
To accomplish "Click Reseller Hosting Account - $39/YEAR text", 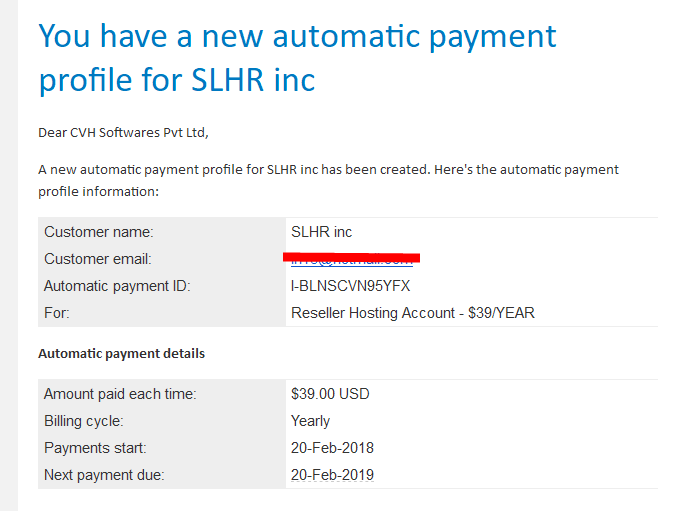I will (413, 313).
